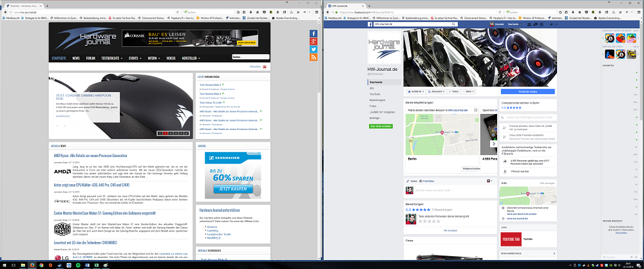Viewport: 644px width, 269px height.
Task: Go back in the left browser window
Action: pos(4,12)
